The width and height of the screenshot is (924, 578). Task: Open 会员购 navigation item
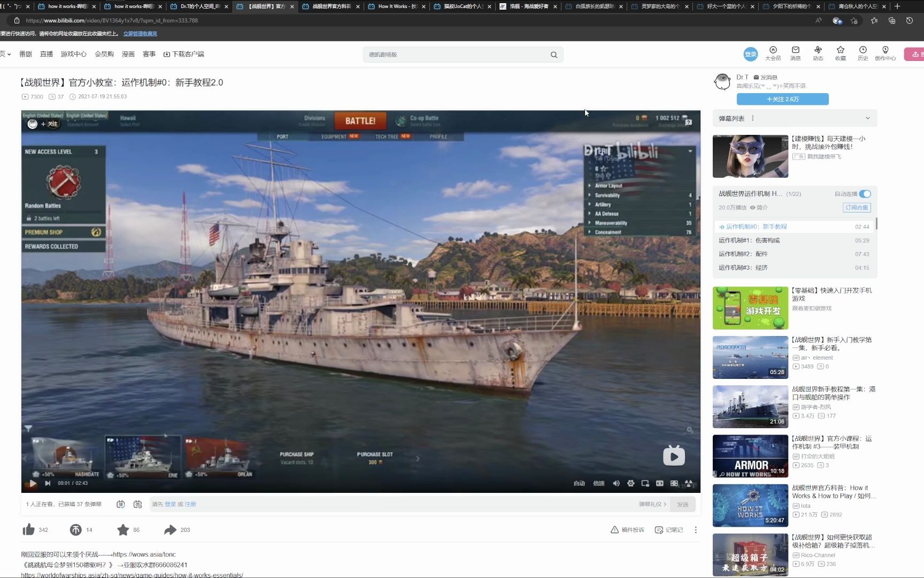click(x=104, y=54)
